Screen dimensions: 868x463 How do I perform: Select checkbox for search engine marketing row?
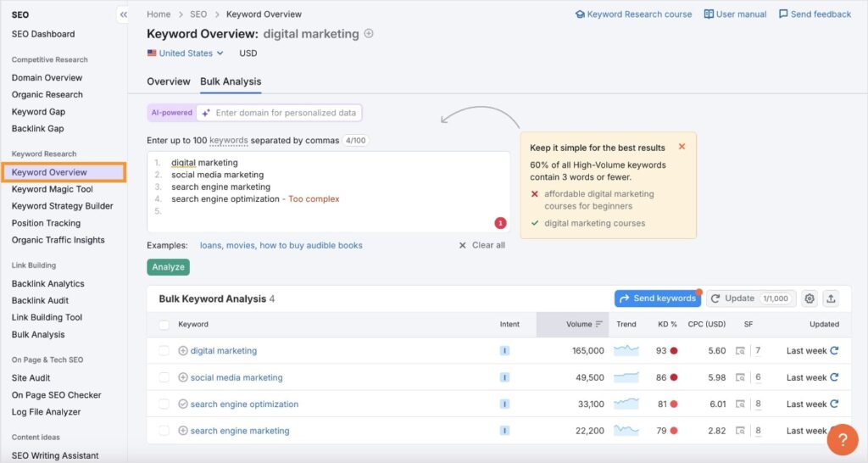pyautogui.click(x=164, y=430)
